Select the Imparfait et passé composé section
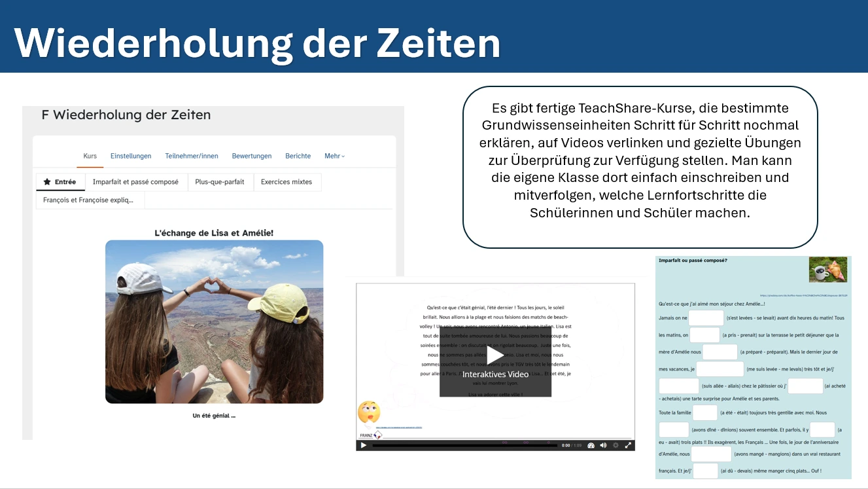 (x=135, y=182)
